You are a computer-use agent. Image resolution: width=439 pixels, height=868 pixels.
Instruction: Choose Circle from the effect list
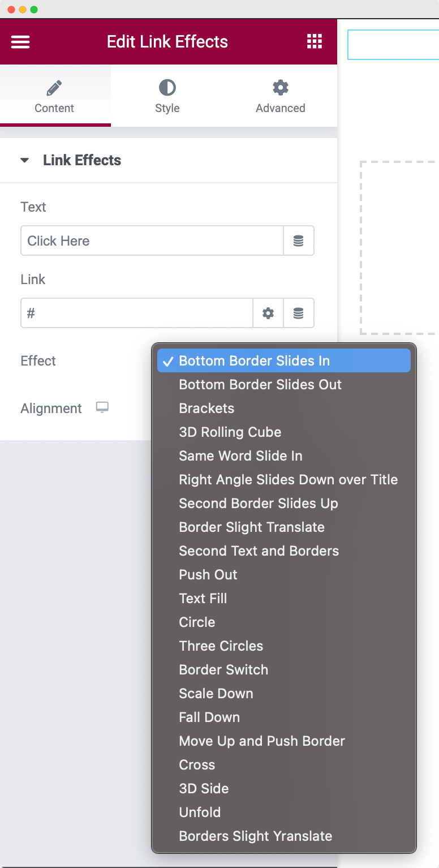point(197,622)
